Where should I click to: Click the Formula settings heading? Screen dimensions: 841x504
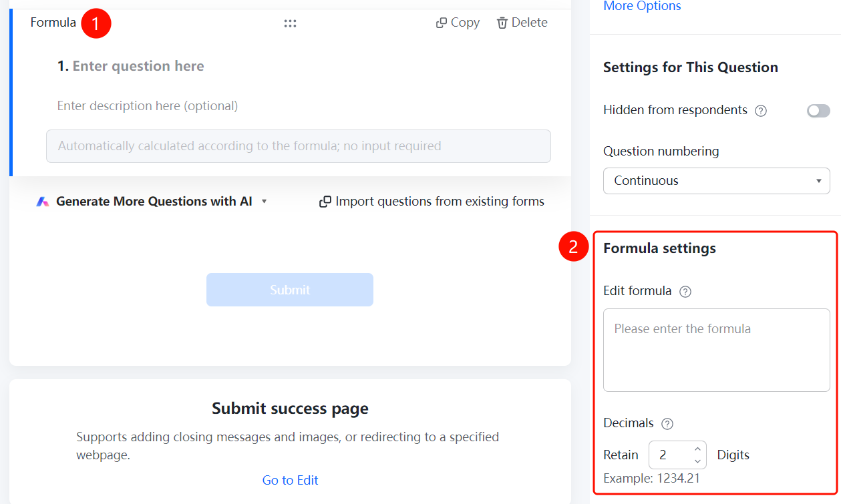tap(659, 248)
